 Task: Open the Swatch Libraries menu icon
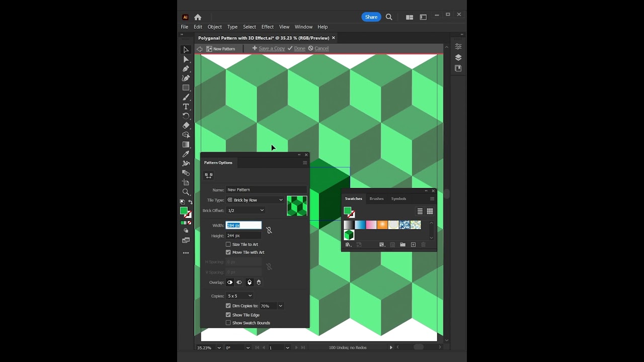coord(348,245)
